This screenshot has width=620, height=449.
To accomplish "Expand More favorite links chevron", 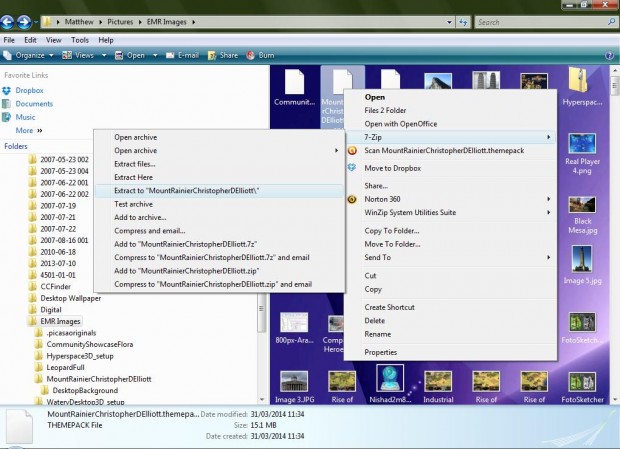I will pos(40,130).
